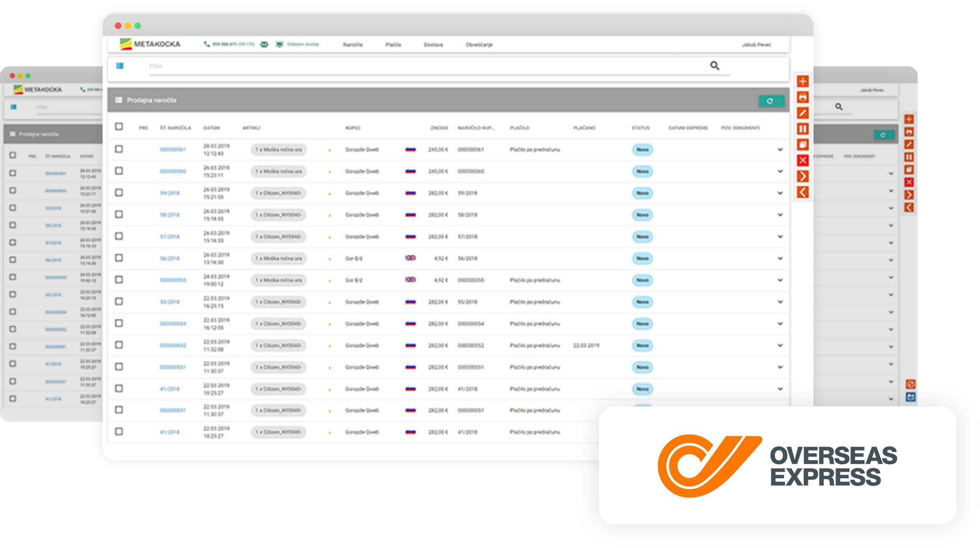
Task: Click the Filter field in left background window
Action: (69, 107)
